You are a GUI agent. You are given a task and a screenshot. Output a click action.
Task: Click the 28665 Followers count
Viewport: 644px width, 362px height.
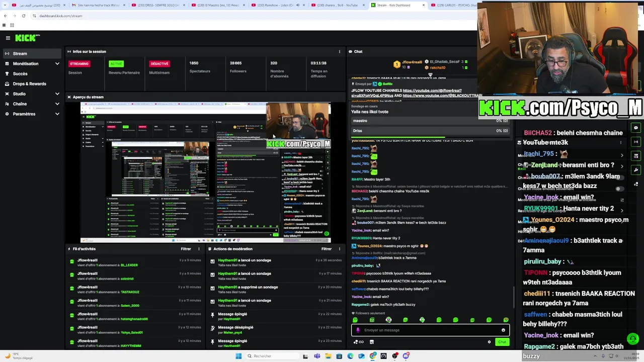coord(235,63)
